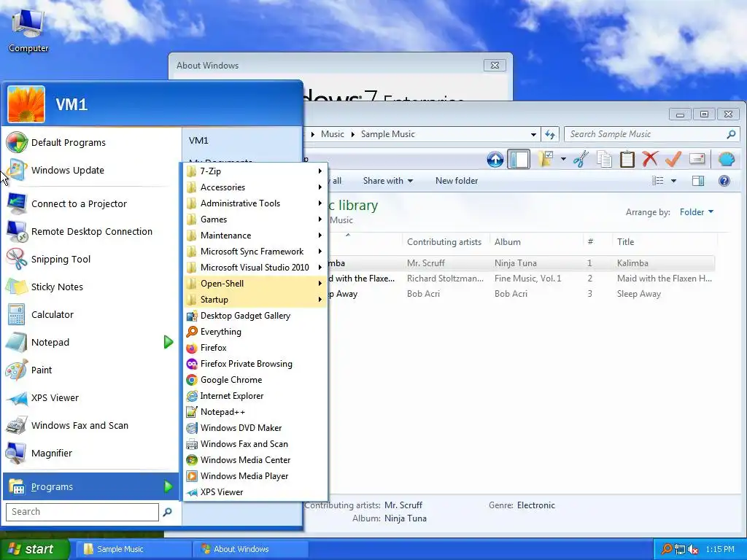The width and height of the screenshot is (747, 560).
Task: Click New folder in Explorer
Action: 457,181
